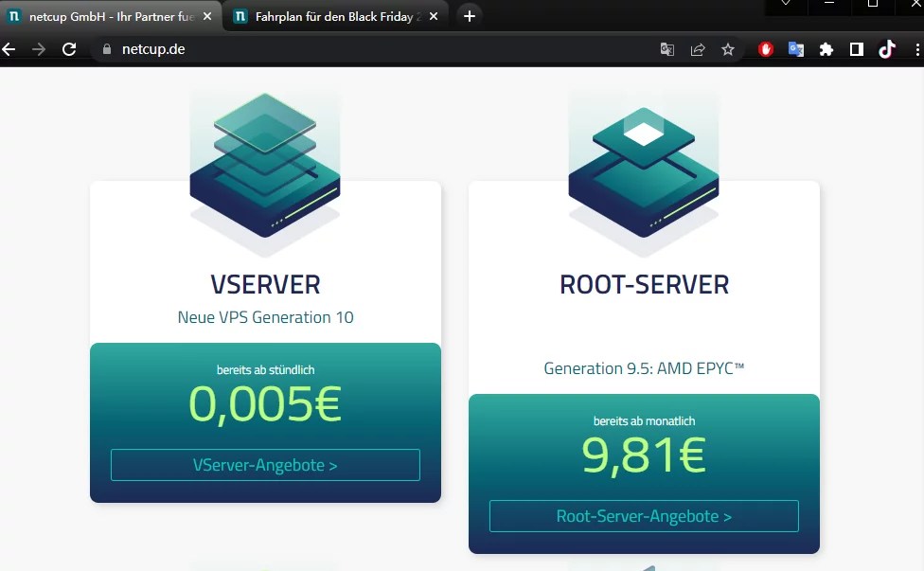Click 'Neue VPS Generation 10' text
Viewport: 924px width, 571px height.
tap(265, 317)
